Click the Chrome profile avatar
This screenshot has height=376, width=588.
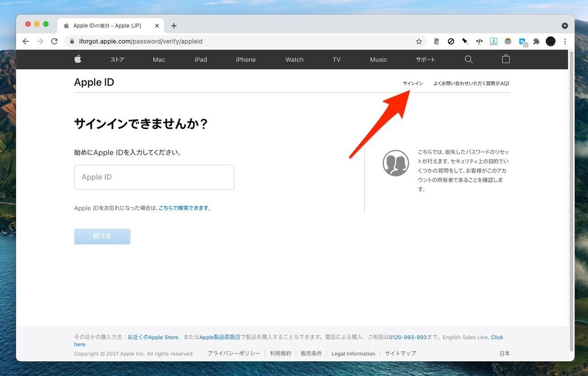550,41
